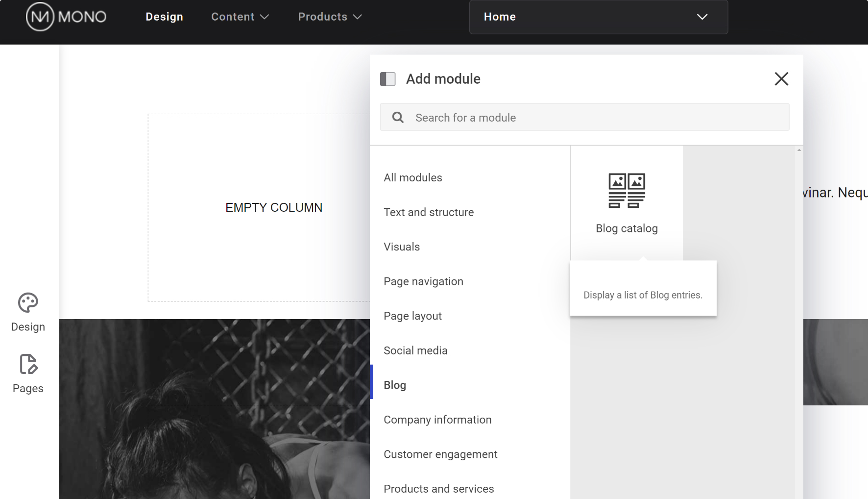Click the Mono logo icon

(x=40, y=17)
